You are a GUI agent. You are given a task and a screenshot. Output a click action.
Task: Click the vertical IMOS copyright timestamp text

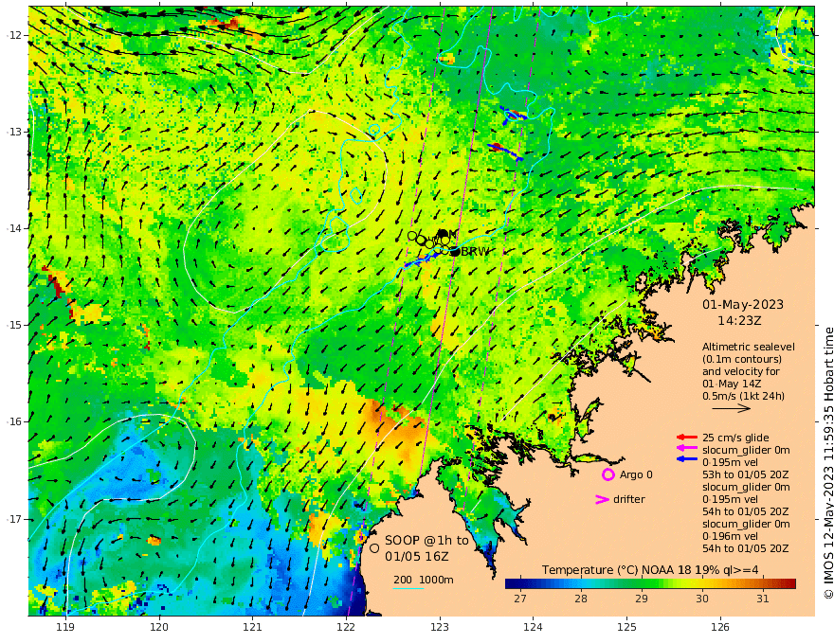tap(827, 463)
